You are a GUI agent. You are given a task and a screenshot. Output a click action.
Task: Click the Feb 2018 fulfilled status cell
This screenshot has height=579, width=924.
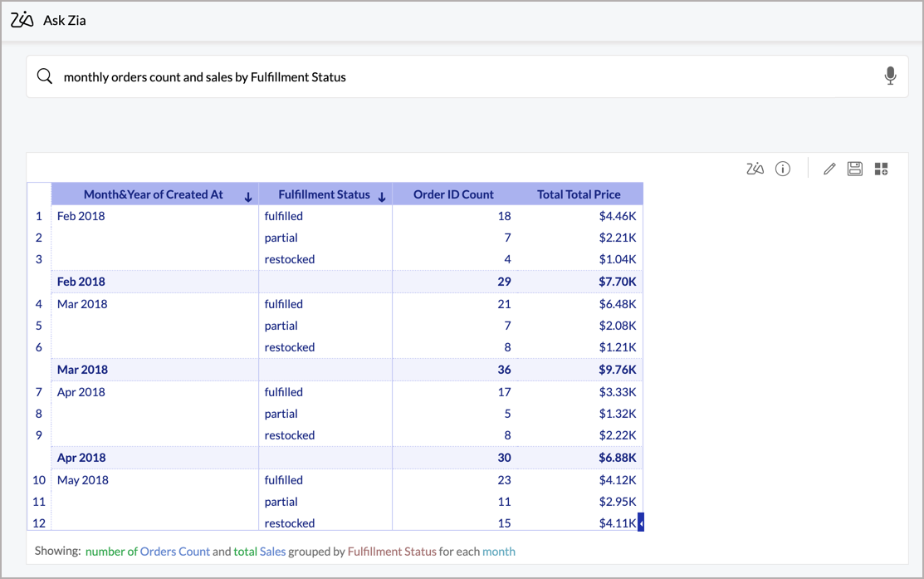click(284, 216)
